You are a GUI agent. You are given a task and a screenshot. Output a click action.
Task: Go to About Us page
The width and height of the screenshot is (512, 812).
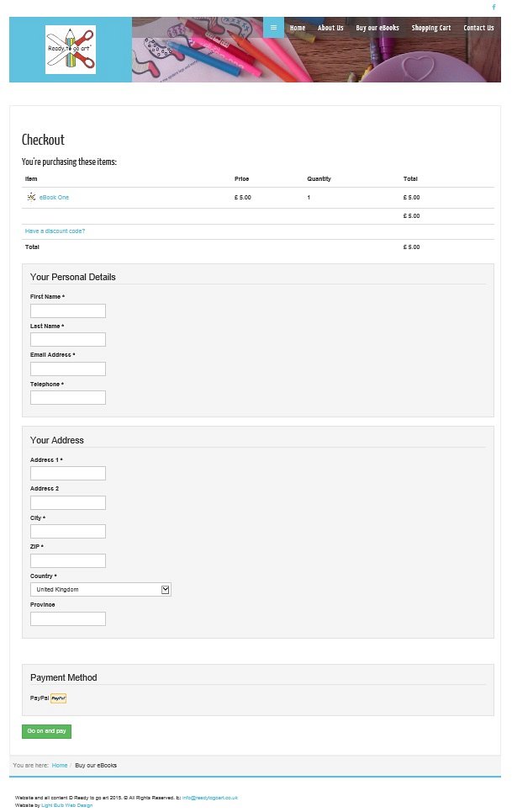pos(330,28)
